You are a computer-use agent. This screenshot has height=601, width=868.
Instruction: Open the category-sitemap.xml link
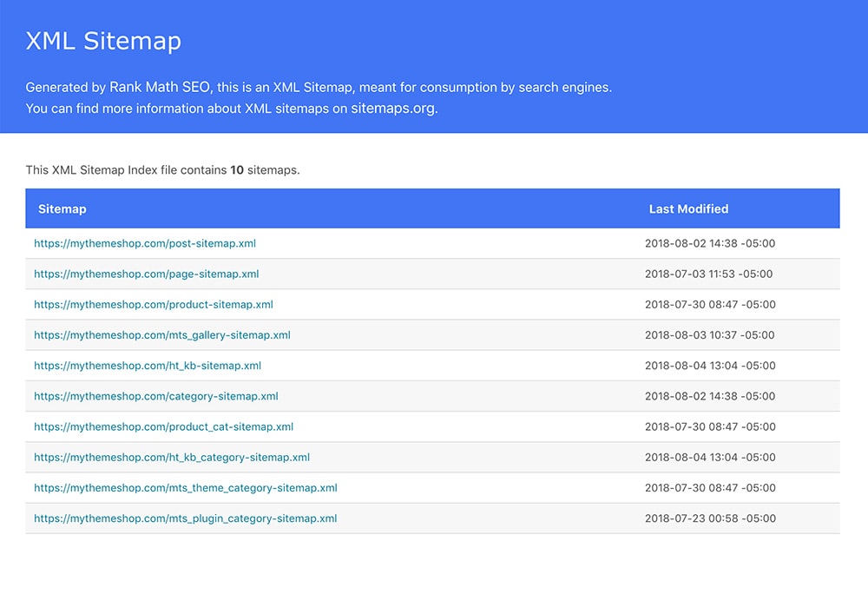tap(155, 396)
